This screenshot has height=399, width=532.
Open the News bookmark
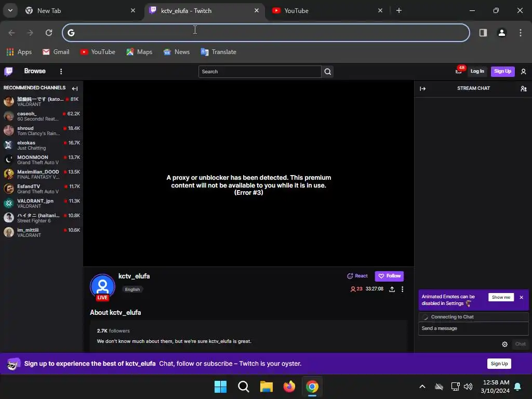pos(177,52)
